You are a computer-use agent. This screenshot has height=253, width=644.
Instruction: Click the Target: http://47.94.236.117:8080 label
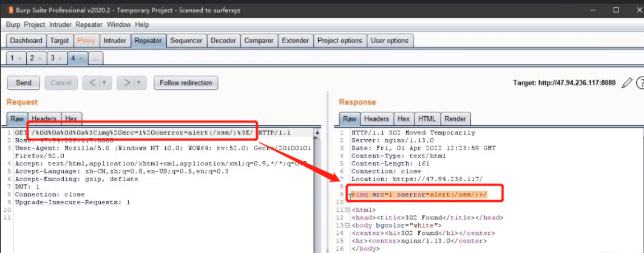coord(564,83)
